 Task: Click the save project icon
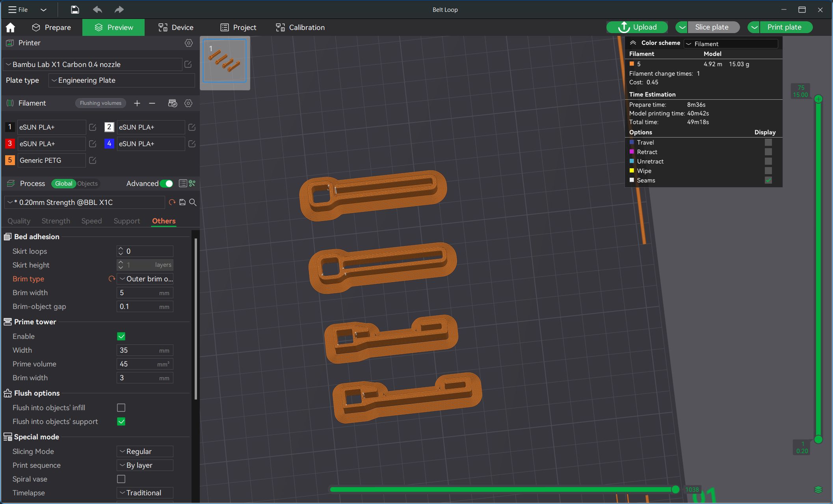(x=75, y=10)
